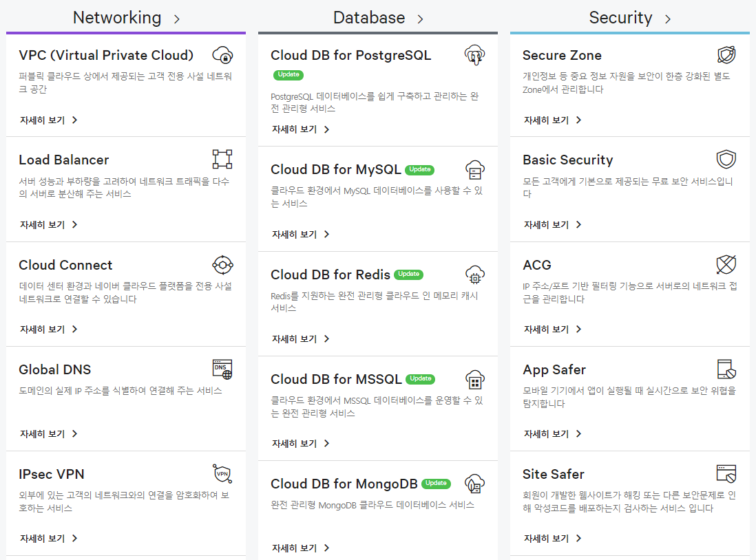Open 자세히 보기 under Cloud DB for MongoDB
The image size is (756, 560).
pos(300,548)
